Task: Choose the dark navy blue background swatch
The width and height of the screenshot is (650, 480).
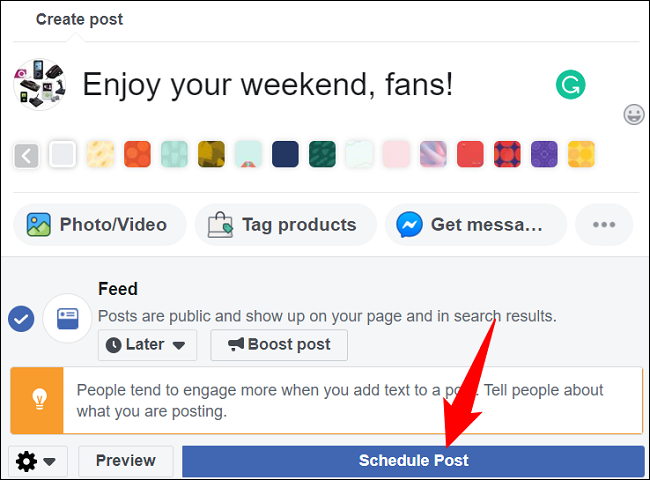Action: pos(285,154)
